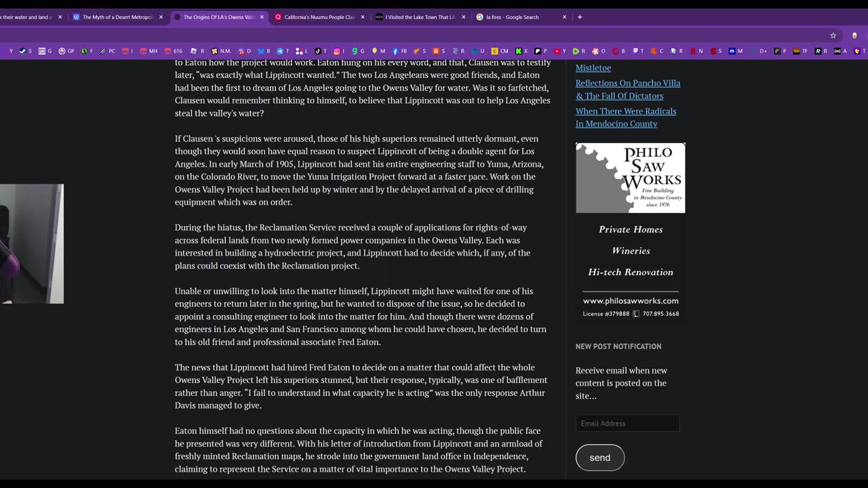Image resolution: width=868 pixels, height=488 pixels.
Task: Switch to California's Nuumu People tab
Action: click(319, 17)
